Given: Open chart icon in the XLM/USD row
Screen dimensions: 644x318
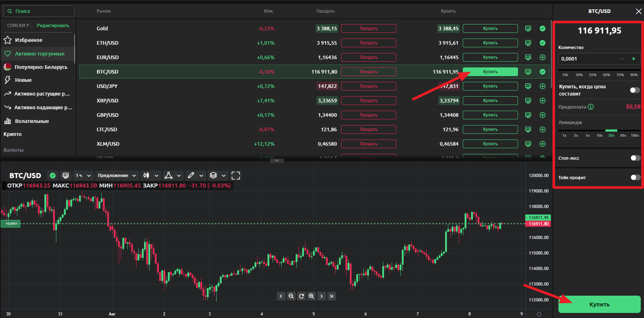Looking at the screenshot, I should click(x=528, y=144).
